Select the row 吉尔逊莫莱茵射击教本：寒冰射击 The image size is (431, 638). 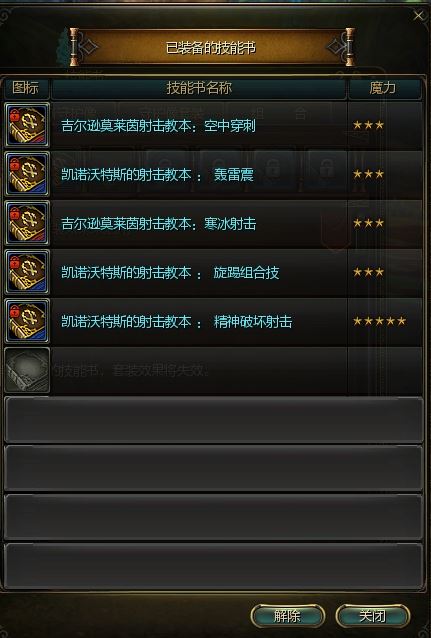click(x=213, y=223)
